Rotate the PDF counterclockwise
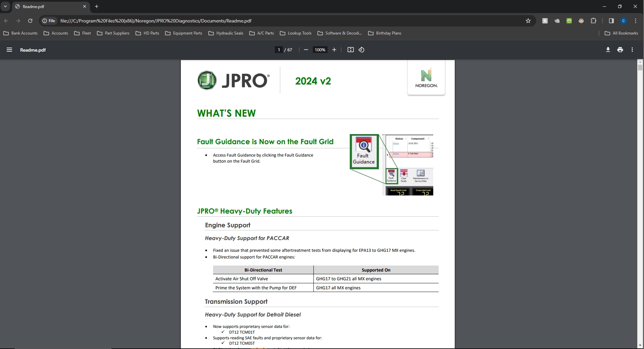The image size is (644, 349). pos(361,50)
